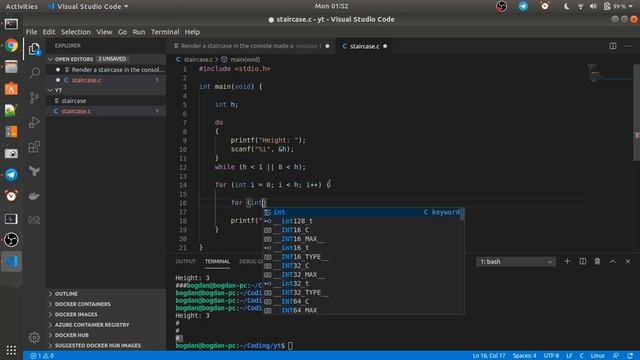The width and height of the screenshot is (640, 360).
Task: Expand the Azure Container Registry section
Action: point(106,325)
